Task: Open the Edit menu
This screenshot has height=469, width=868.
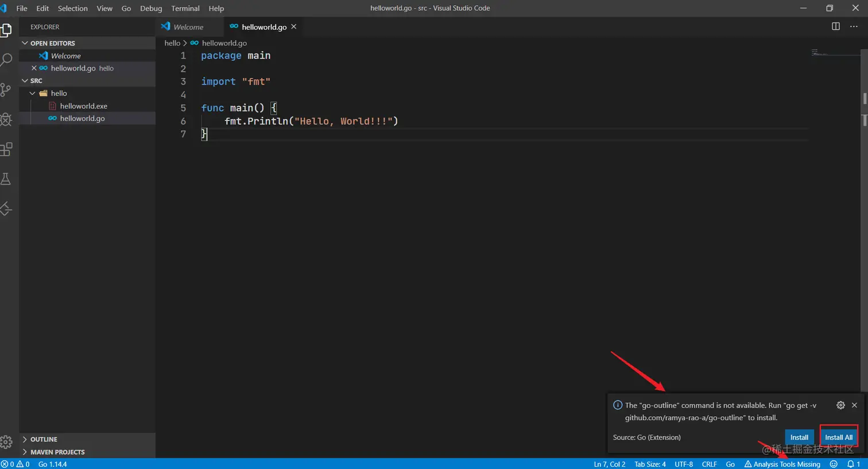Action: (x=42, y=8)
